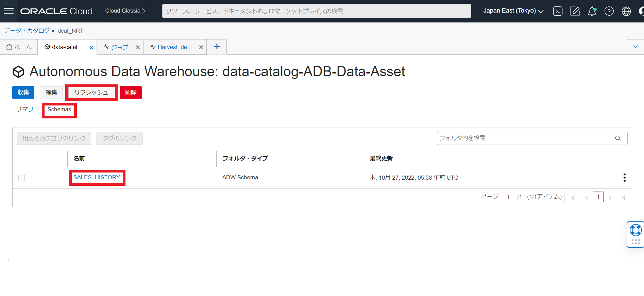The image size is (644, 296).
Task: Open the floating help lifebuoy widget
Action: [635, 230]
